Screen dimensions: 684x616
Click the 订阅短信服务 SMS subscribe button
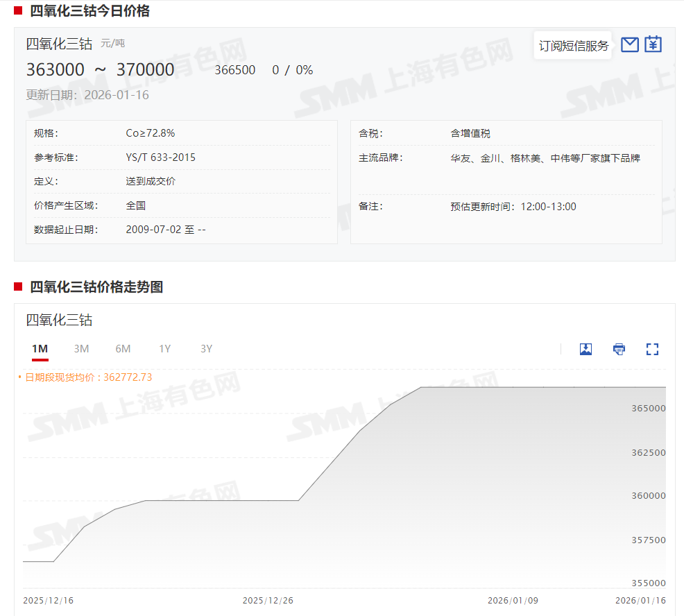[573, 46]
